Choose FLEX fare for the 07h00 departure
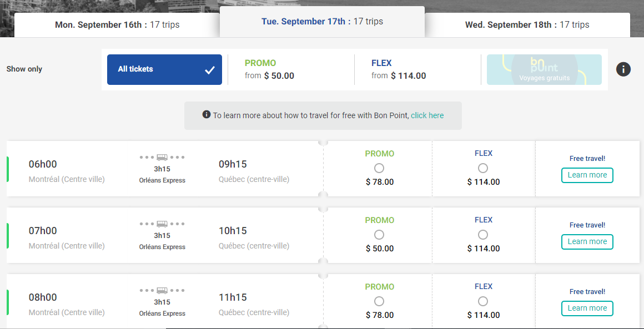 tap(483, 235)
